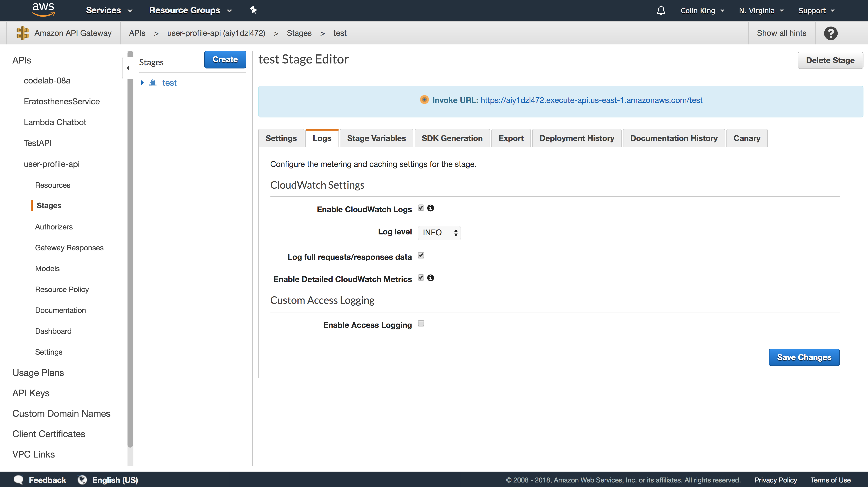Open the notifications bell icon
Screen dimensions: 868x487
[661, 10]
